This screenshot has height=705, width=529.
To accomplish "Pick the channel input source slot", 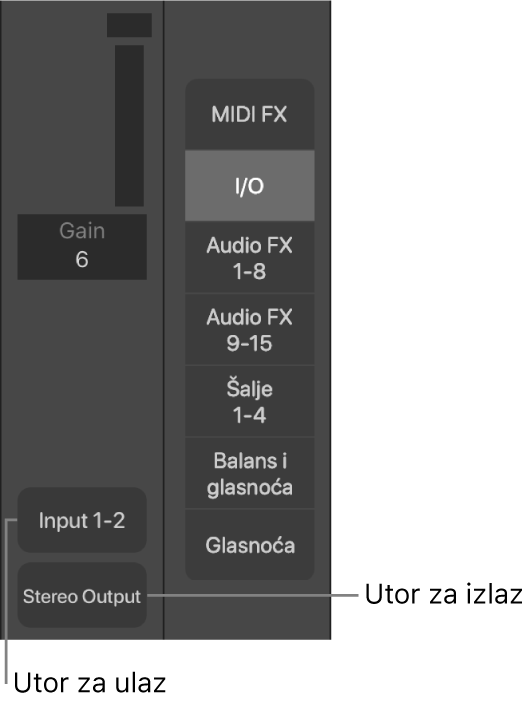I will [x=82, y=520].
